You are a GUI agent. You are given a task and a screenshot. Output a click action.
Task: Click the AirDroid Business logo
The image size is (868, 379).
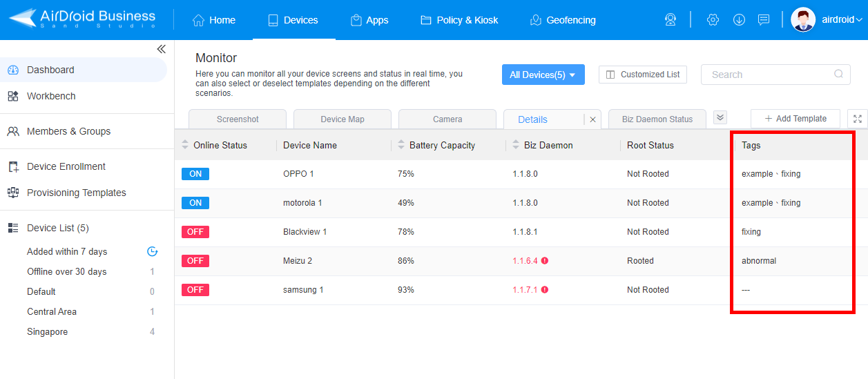pyautogui.click(x=81, y=19)
